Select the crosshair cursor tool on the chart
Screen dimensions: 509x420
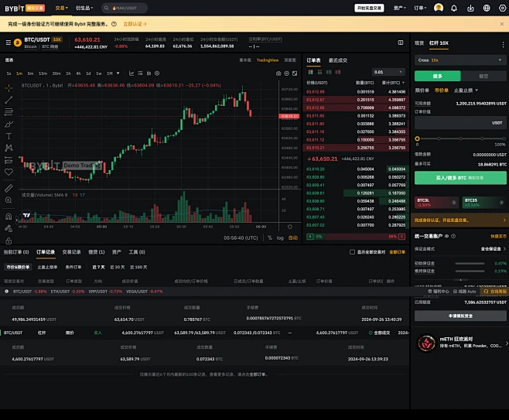pyautogui.click(x=9, y=88)
